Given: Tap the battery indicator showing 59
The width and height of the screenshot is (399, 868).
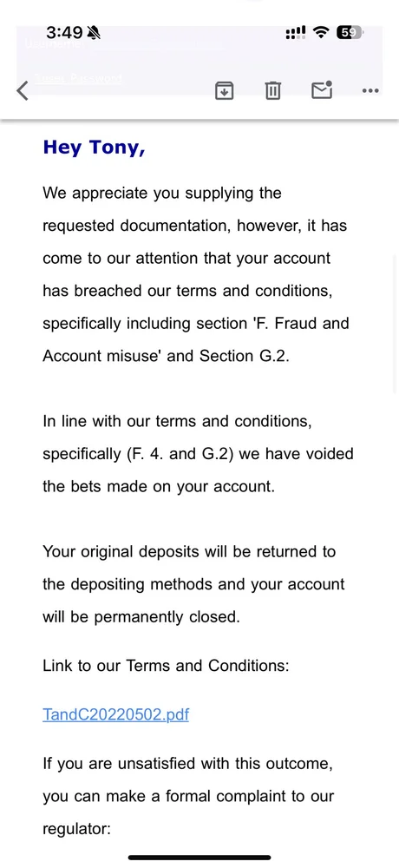Looking at the screenshot, I should click(350, 33).
